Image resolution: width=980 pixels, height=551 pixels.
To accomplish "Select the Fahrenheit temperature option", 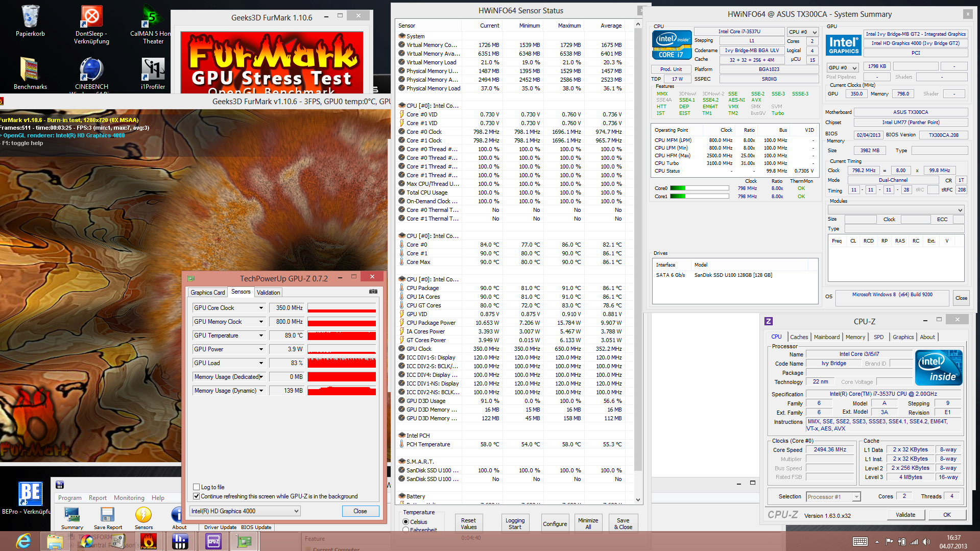I will pos(406,530).
